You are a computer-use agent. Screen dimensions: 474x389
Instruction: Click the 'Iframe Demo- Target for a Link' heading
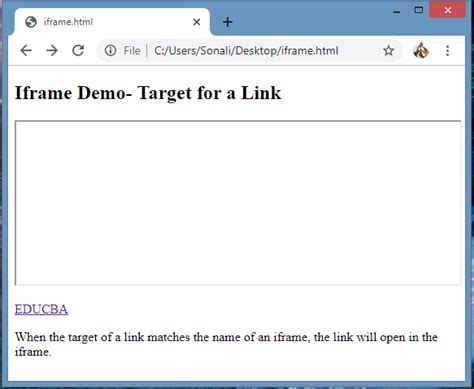[148, 93]
